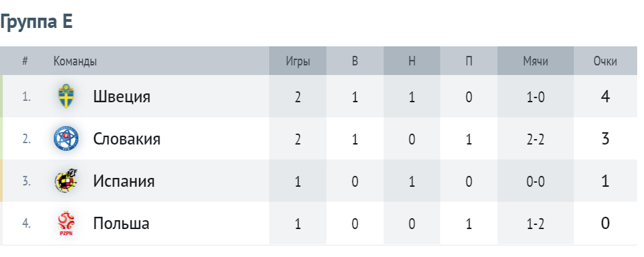This screenshot has width=644, height=257.
Task: Open the Швеция team link
Action: [121, 97]
